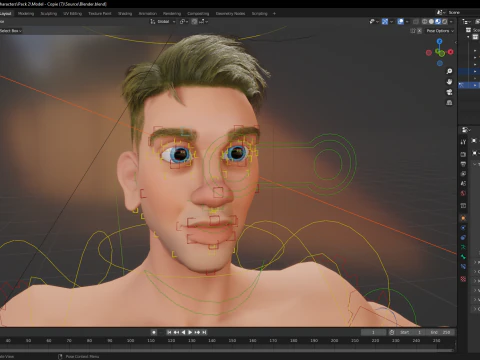Toggle the camera view icon
The height and width of the screenshot is (360, 480).
point(449,92)
